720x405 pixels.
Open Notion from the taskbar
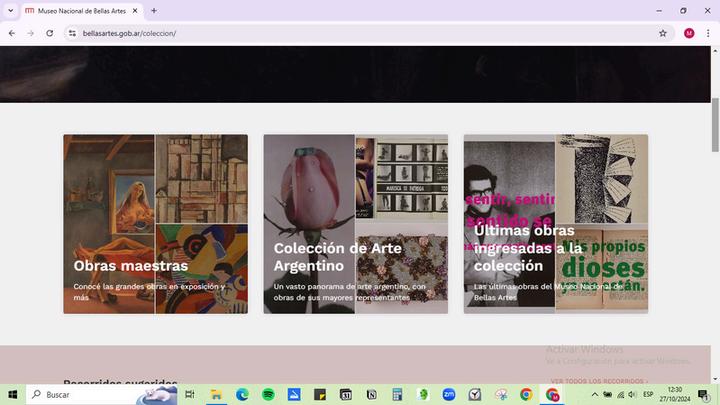pyautogui.click(x=371, y=394)
